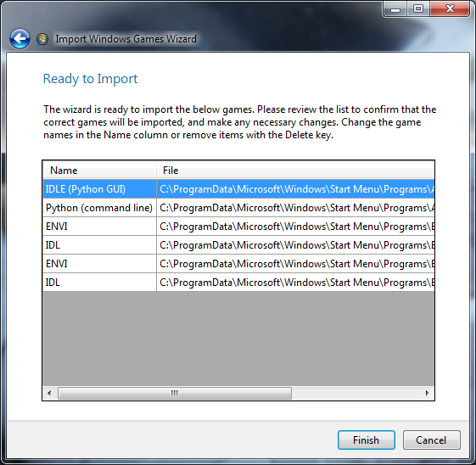Screen dimensions: 476x465
Task: Minimize the wizard window
Action: coord(395,8)
